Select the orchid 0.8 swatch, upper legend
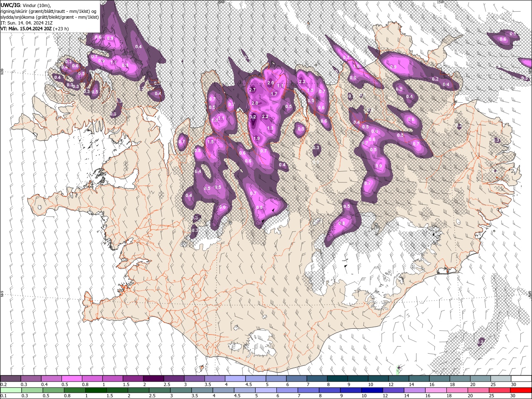 92,379
